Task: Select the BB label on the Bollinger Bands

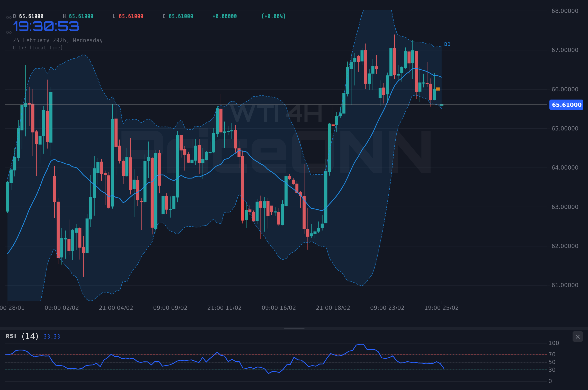Action: 447,44
